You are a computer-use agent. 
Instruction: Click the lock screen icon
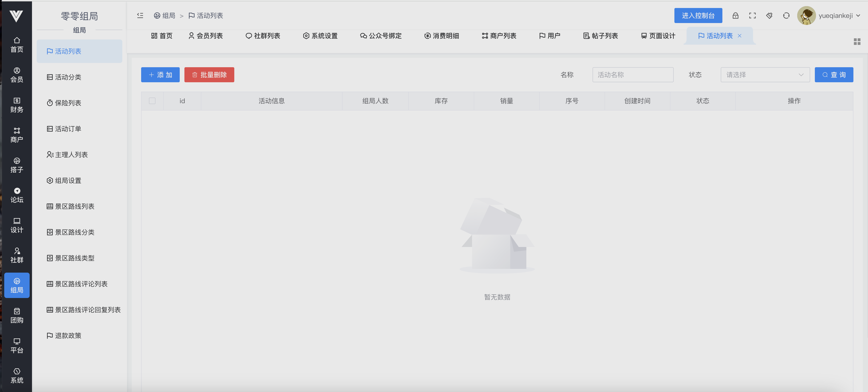tap(735, 16)
